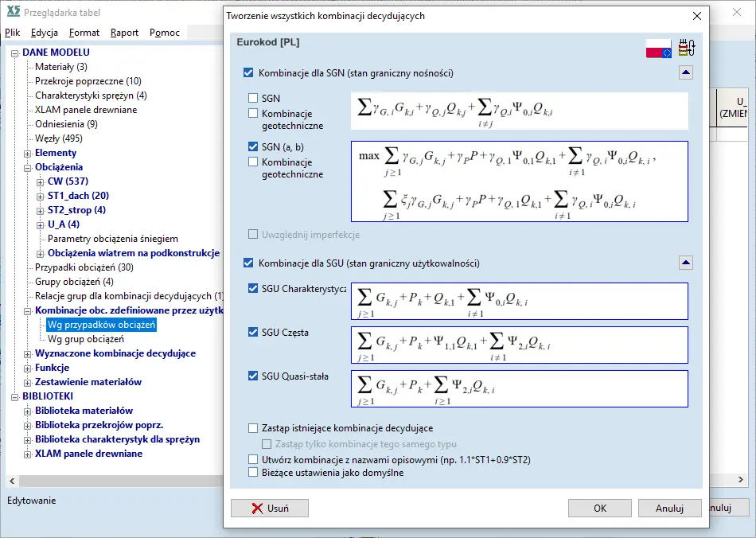This screenshot has width=756, height=538.
Task: Close the combinations dialog with the X
Action: (696, 16)
